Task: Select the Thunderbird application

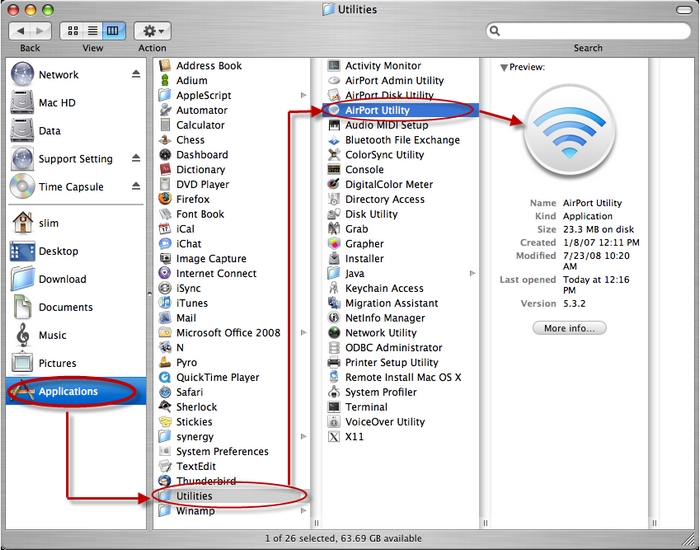Action: pyautogui.click(x=231, y=481)
